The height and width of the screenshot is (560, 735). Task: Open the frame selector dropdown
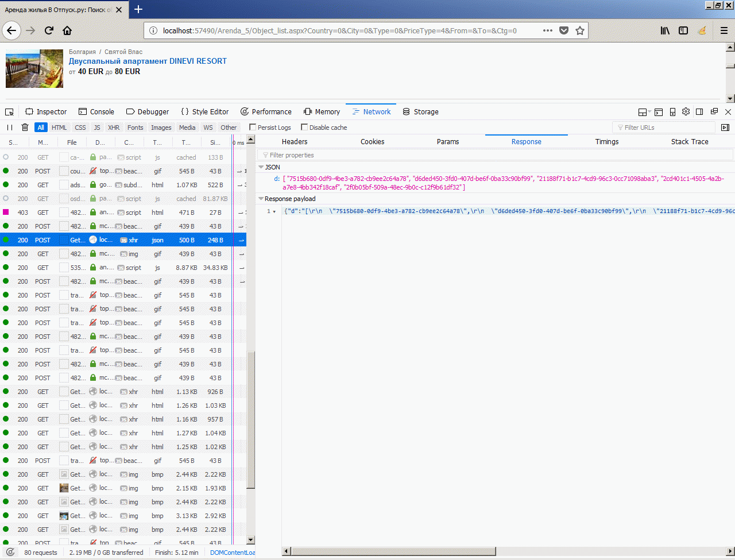click(645, 112)
